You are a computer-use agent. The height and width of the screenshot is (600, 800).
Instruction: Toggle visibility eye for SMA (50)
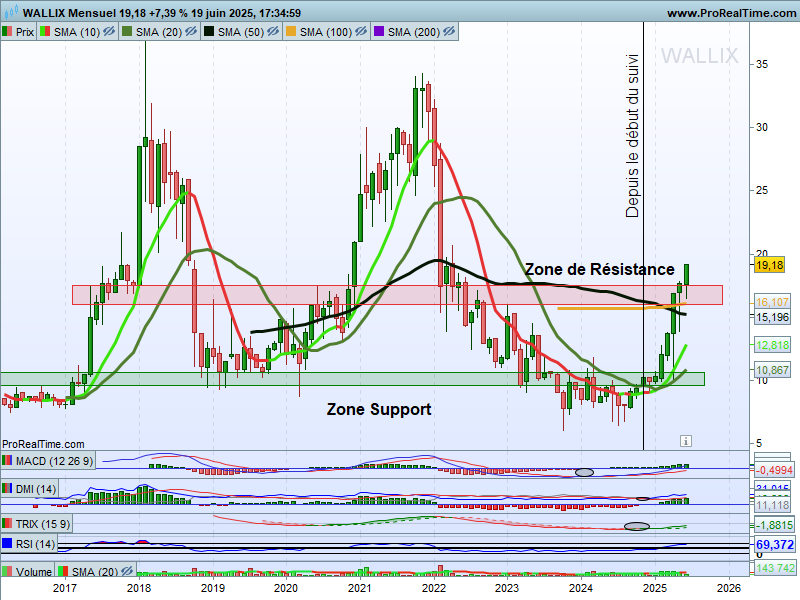point(273,32)
